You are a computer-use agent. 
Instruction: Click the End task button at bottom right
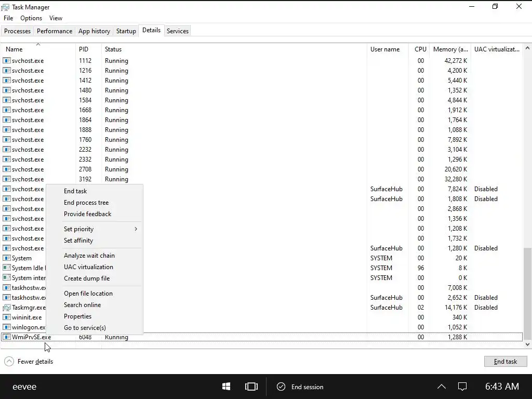pyautogui.click(x=506, y=362)
